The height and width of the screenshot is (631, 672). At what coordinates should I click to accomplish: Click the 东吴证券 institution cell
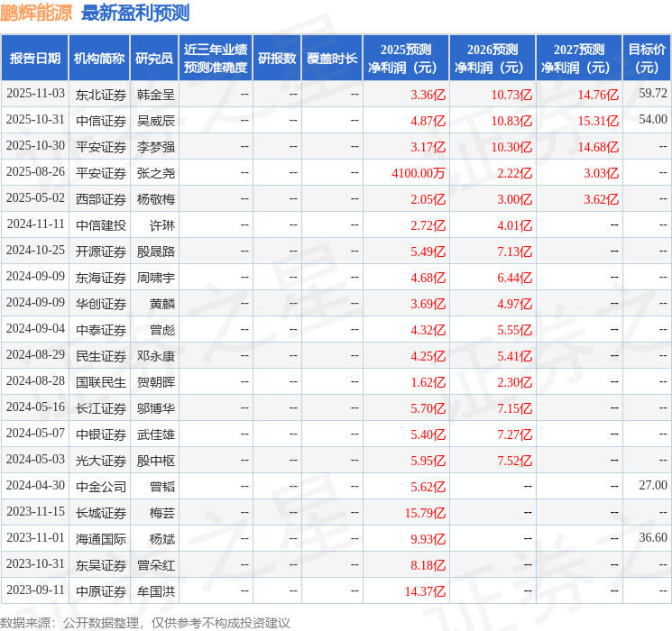point(101,565)
